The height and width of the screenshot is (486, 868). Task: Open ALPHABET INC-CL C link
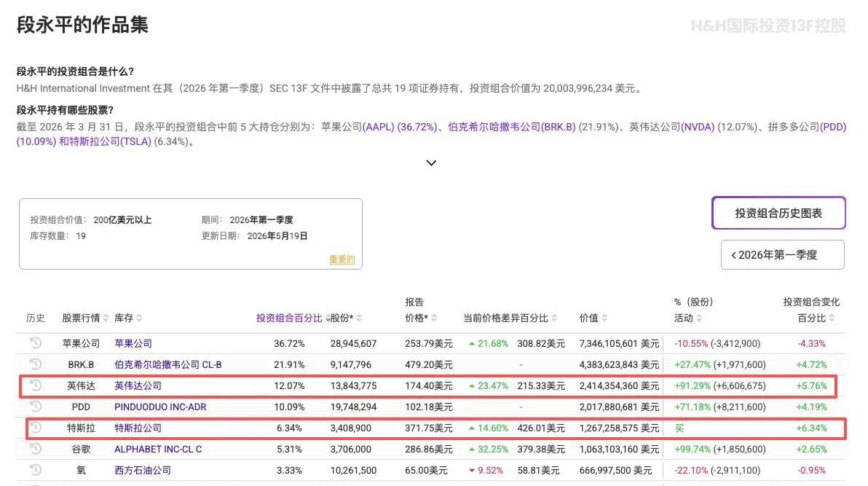tap(158, 449)
